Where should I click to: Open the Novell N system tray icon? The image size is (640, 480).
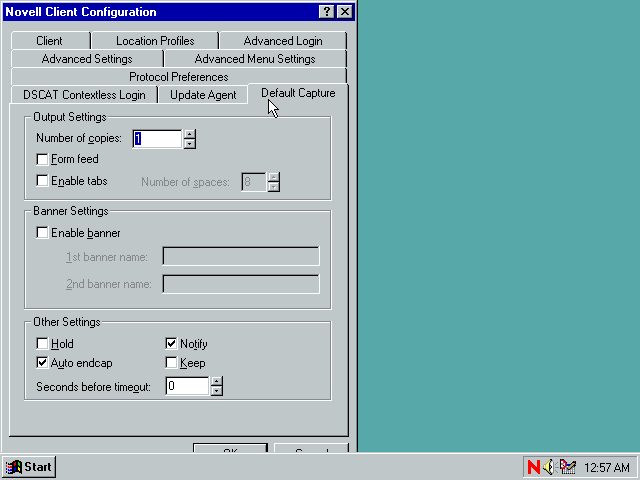(x=533, y=467)
